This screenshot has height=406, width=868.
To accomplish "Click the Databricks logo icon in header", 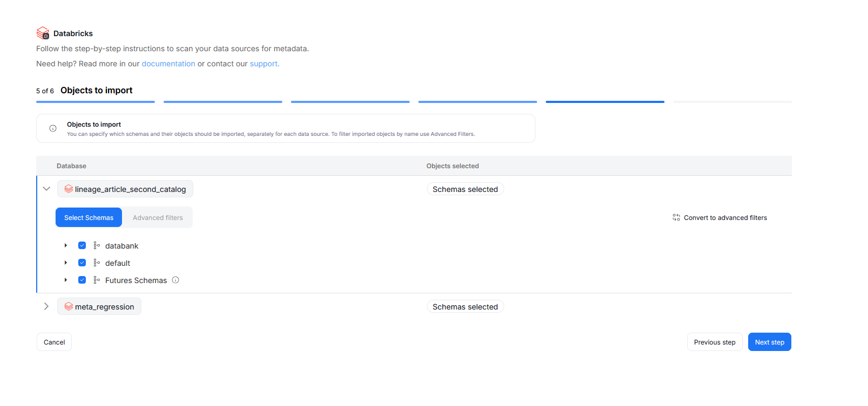I will click(43, 33).
